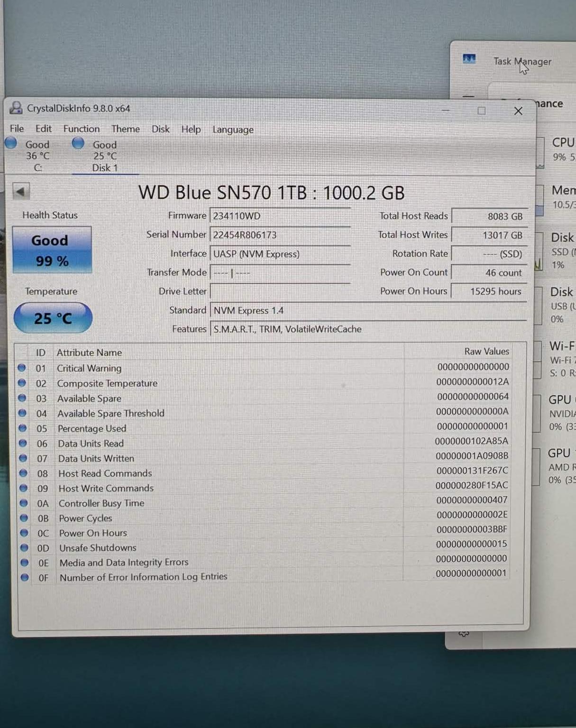
Task: Click the CrystalDiskInfo title bar icon
Action: [16, 108]
